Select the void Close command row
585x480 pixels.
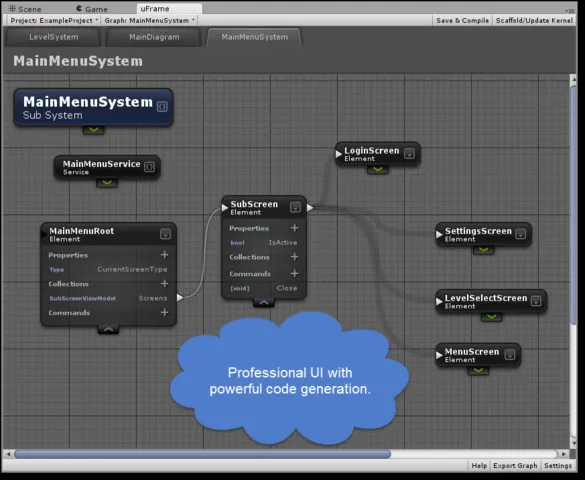click(x=264, y=288)
